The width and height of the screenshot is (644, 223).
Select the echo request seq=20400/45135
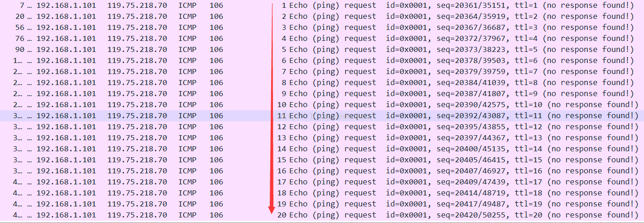point(322,149)
